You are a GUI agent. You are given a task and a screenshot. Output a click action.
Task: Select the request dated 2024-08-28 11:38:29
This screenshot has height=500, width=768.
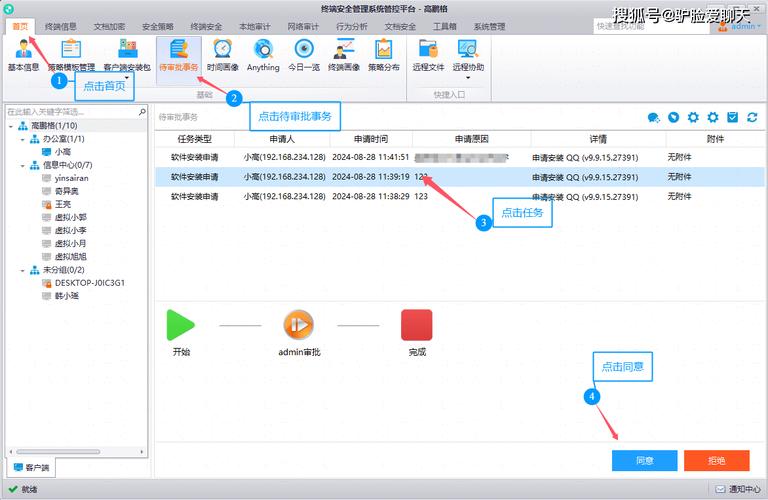[459, 196]
